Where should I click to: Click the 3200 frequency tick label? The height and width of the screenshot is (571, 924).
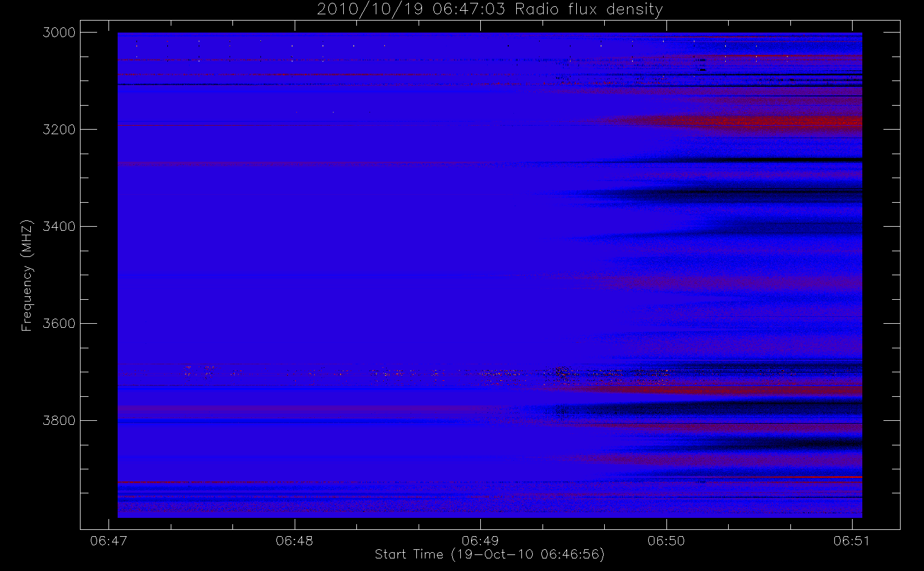pos(59,130)
